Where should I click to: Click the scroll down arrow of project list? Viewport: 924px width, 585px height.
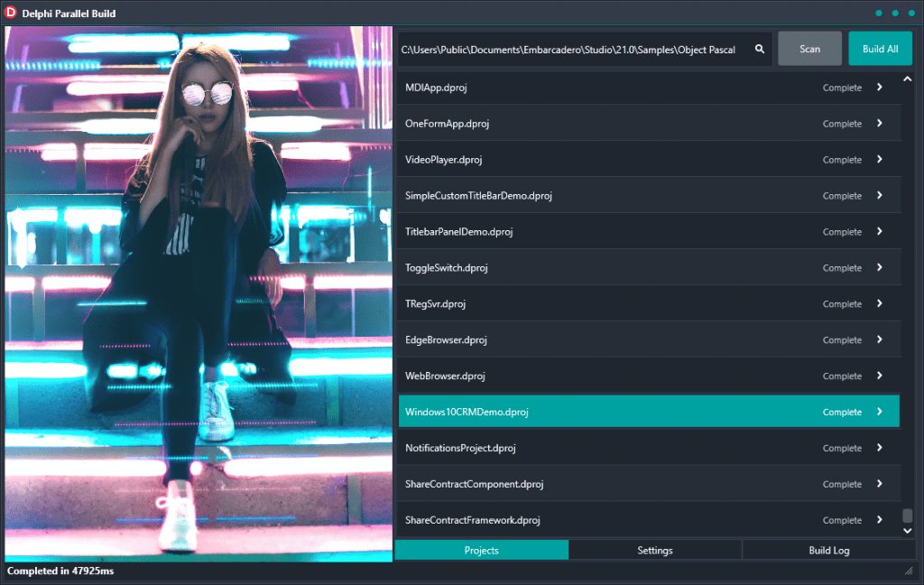coord(908,531)
